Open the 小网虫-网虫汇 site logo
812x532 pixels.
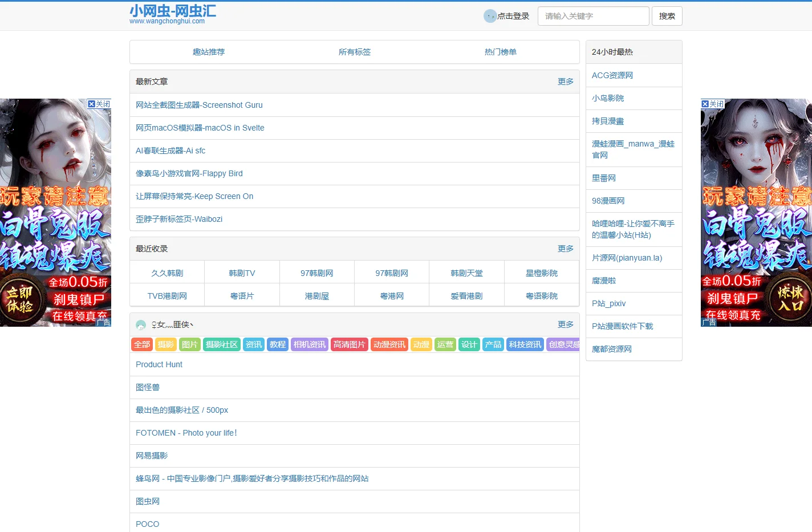[173, 15]
